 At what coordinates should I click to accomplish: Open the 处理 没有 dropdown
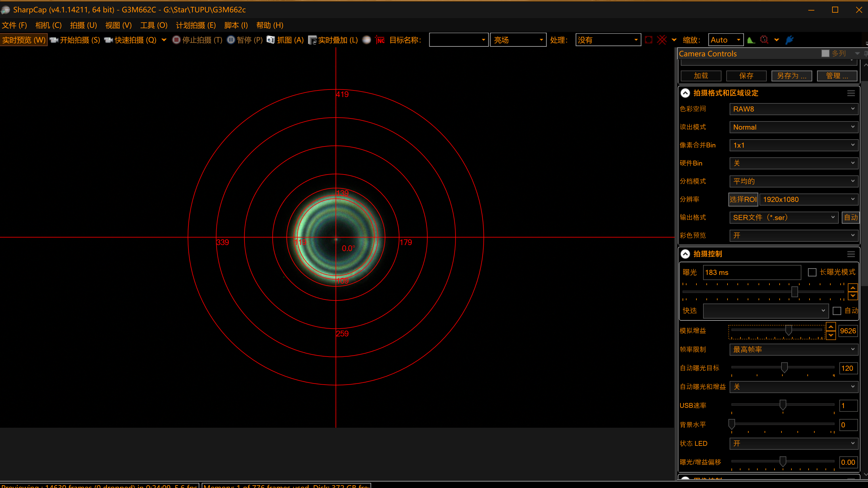[x=608, y=40]
